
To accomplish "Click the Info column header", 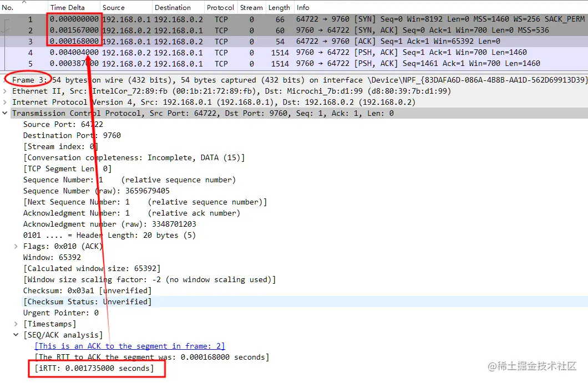I will [x=303, y=8].
